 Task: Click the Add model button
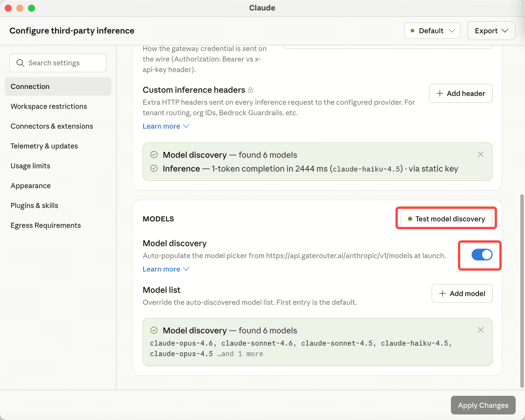(x=462, y=294)
